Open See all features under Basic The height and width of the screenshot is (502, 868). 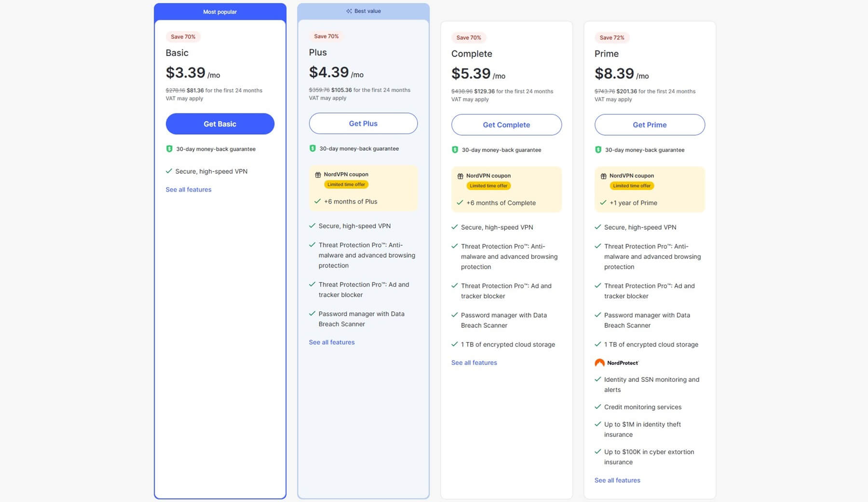coord(189,190)
